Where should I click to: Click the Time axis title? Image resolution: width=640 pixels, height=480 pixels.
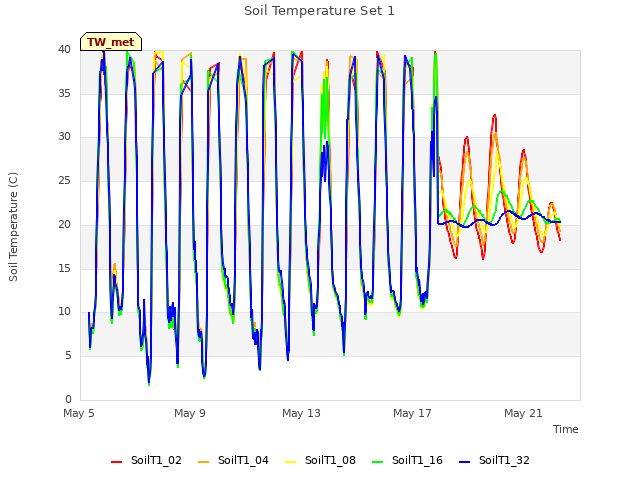[x=566, y=429]
